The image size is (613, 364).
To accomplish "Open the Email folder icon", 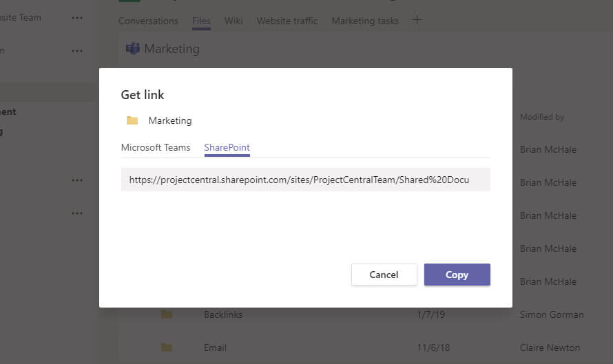I will [x=167, y=347].
